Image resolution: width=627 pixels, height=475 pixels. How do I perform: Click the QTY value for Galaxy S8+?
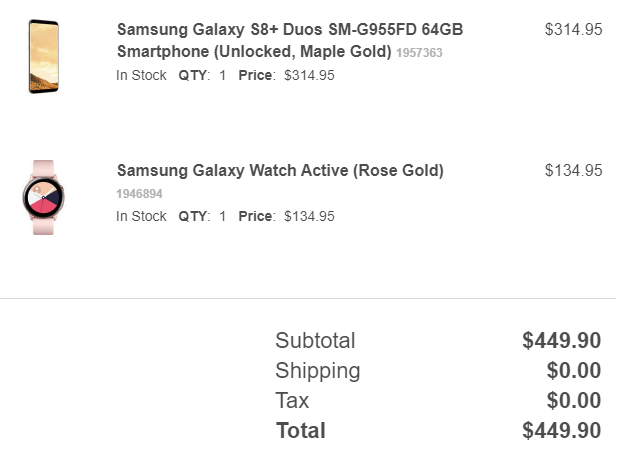pyautogui.click(x=222, y=75)
